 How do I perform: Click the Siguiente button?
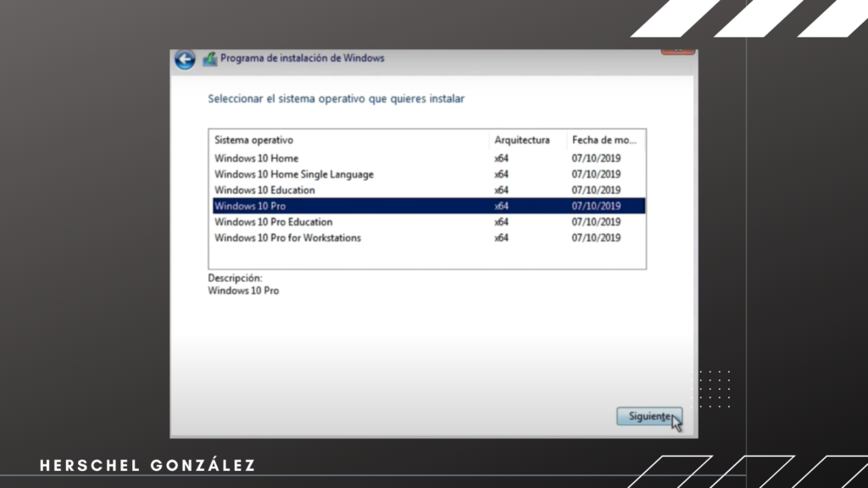tap(649, 416)
